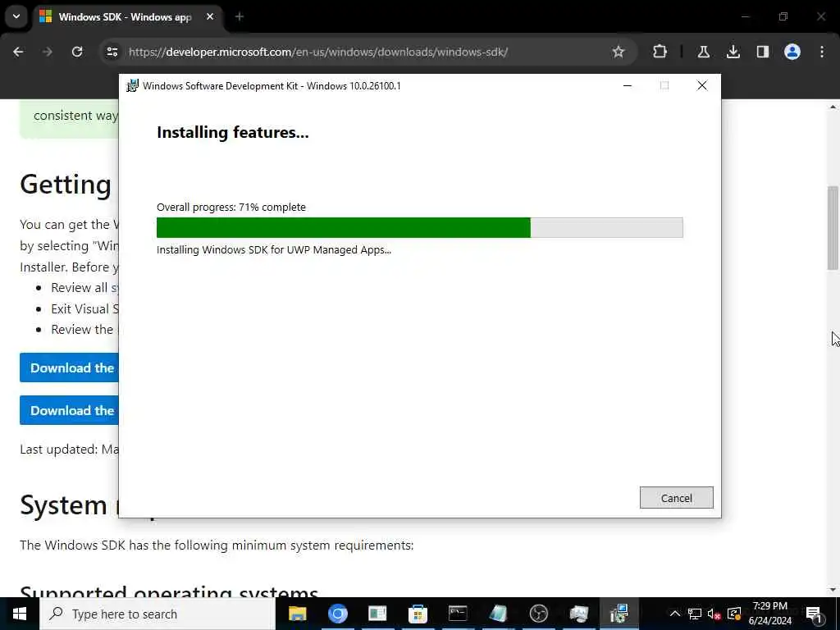840x630 pixels.
Task: Open OBS Studio from the taskbar
Action: 538,614
